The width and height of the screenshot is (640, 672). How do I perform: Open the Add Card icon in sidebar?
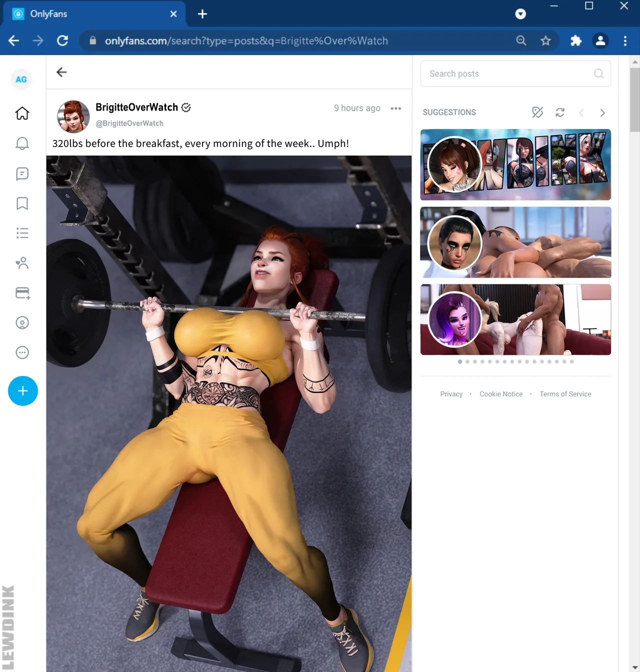coord(22,293)
